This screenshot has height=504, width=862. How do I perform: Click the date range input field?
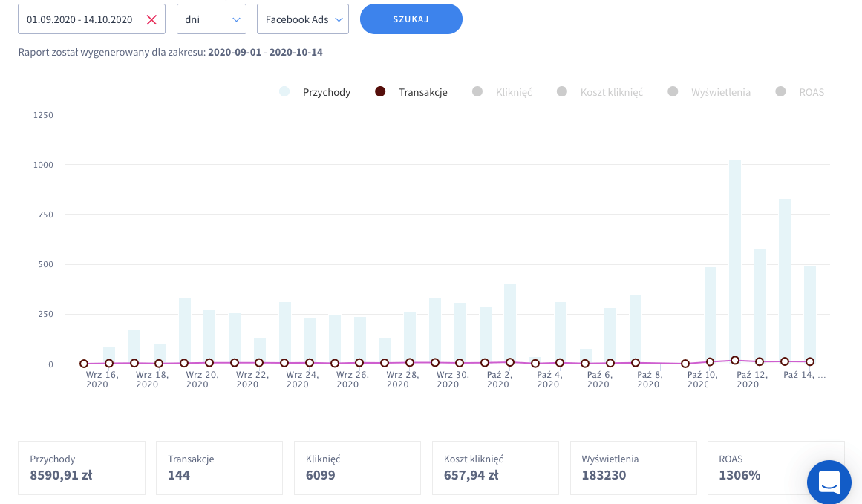80,20
